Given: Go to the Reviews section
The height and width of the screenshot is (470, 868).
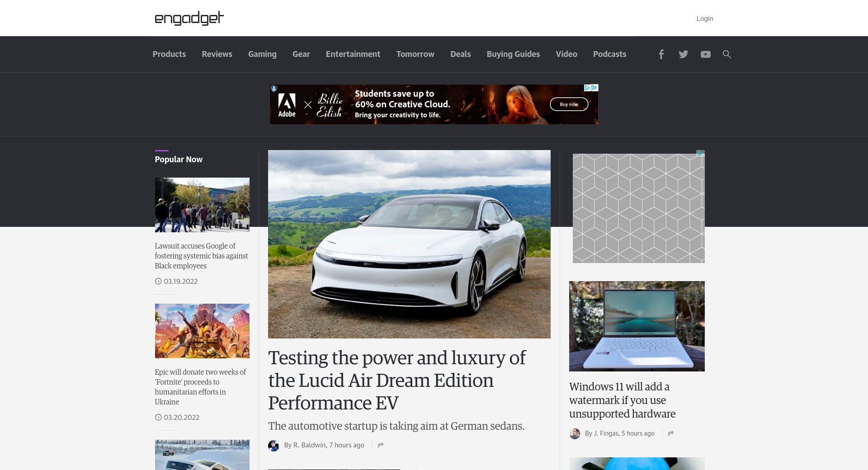Looking at the screenshot, I should [x=217, y=54].
